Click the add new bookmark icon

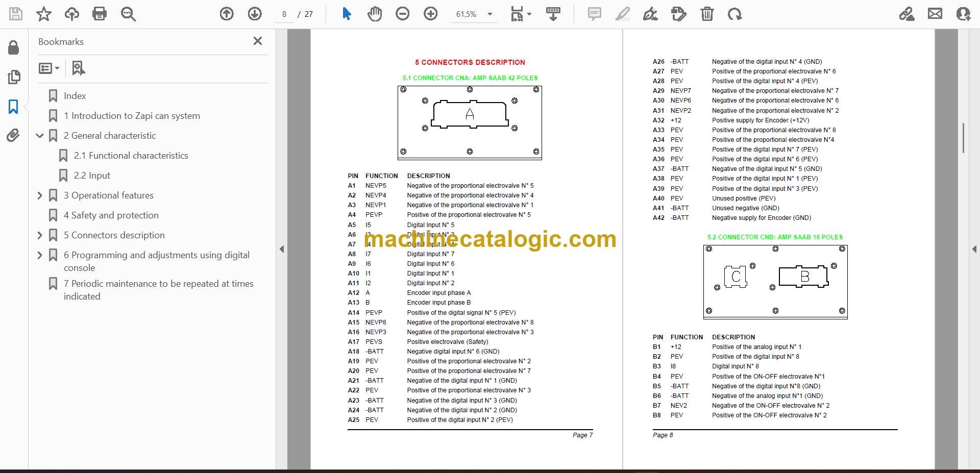click(78, 68)
